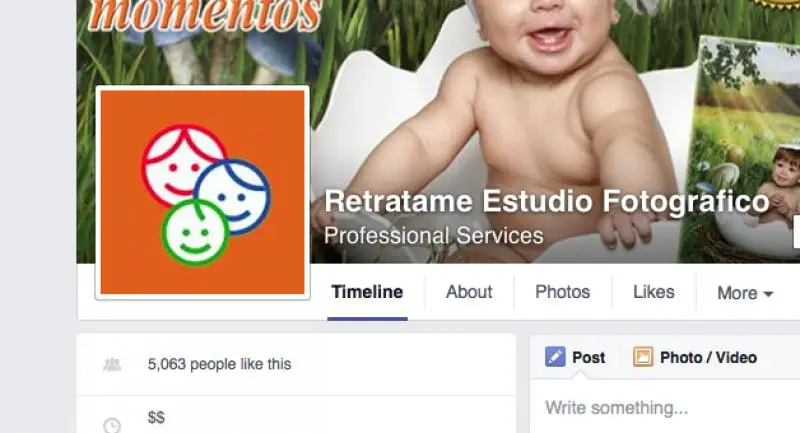Click the people likes group icon

pos(112,364)
